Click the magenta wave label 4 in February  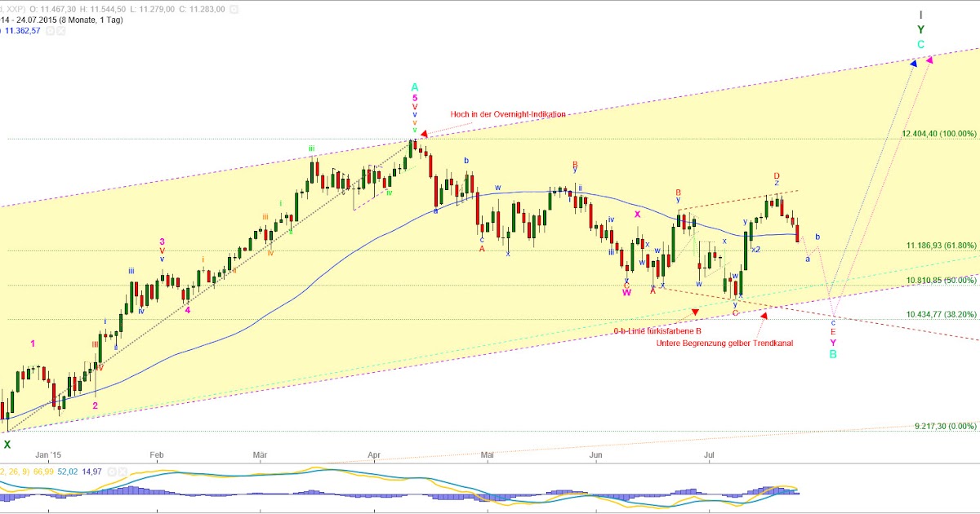tap(188, 309)
